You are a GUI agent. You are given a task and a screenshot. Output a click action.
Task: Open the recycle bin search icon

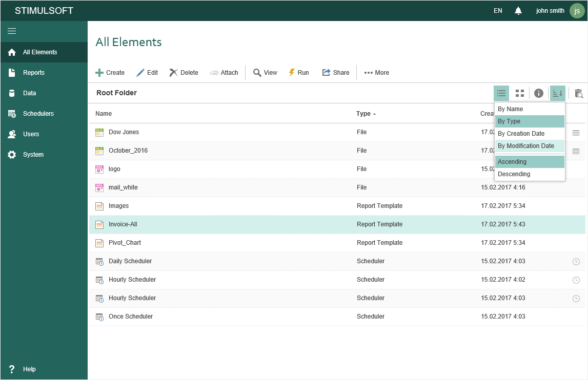point(579,93)
